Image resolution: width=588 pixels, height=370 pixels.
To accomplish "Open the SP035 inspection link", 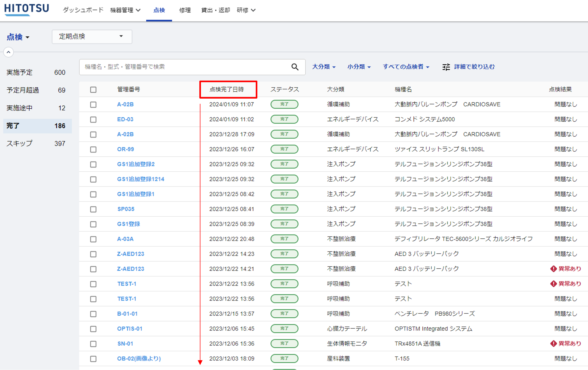I will (x=126, y=209).
